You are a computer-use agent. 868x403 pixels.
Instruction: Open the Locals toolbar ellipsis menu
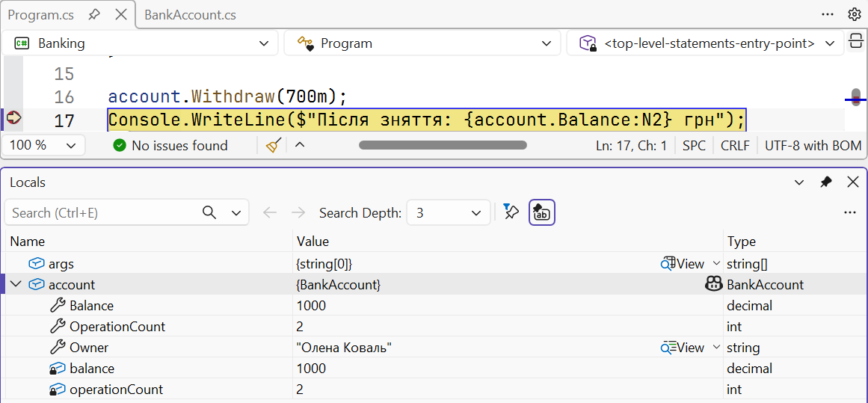coord(850,212)
